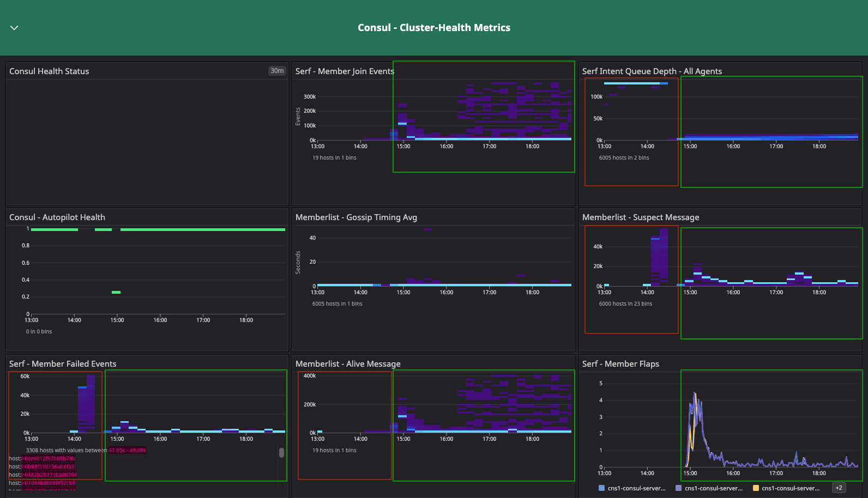
Task: Click the Memberlist - Gossip Timing Avg title
Action: click(356, 217)
